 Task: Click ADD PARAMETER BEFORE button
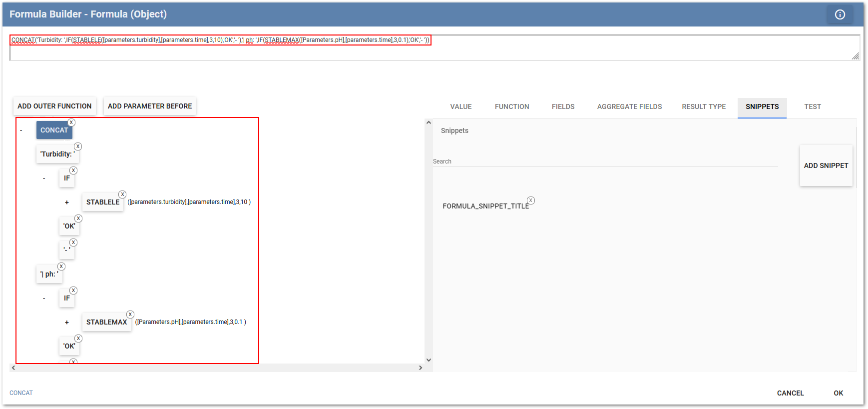(x=150, y=106)
